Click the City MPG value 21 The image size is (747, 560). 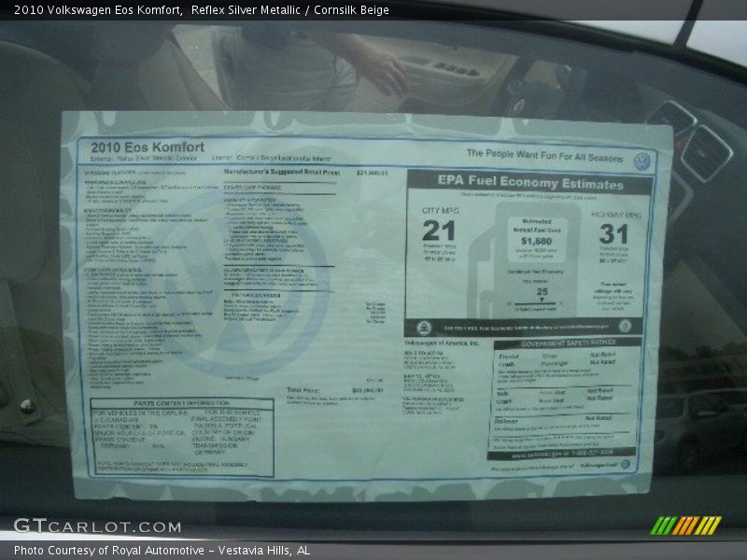point(439,231)
